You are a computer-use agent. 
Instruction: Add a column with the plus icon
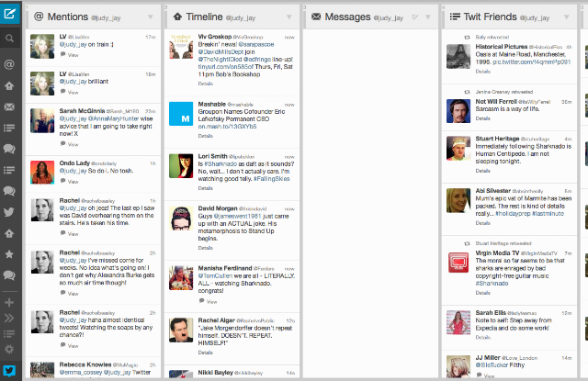[9, 302]
